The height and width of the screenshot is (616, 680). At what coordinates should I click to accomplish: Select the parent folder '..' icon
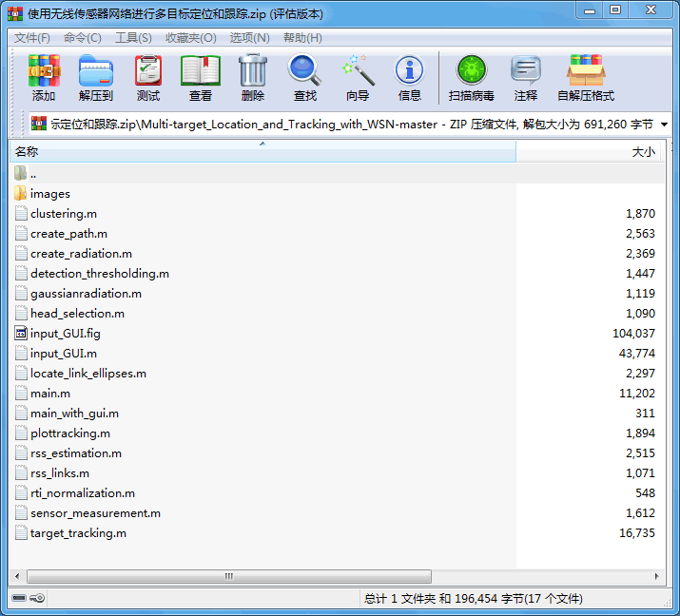[20, 173]
